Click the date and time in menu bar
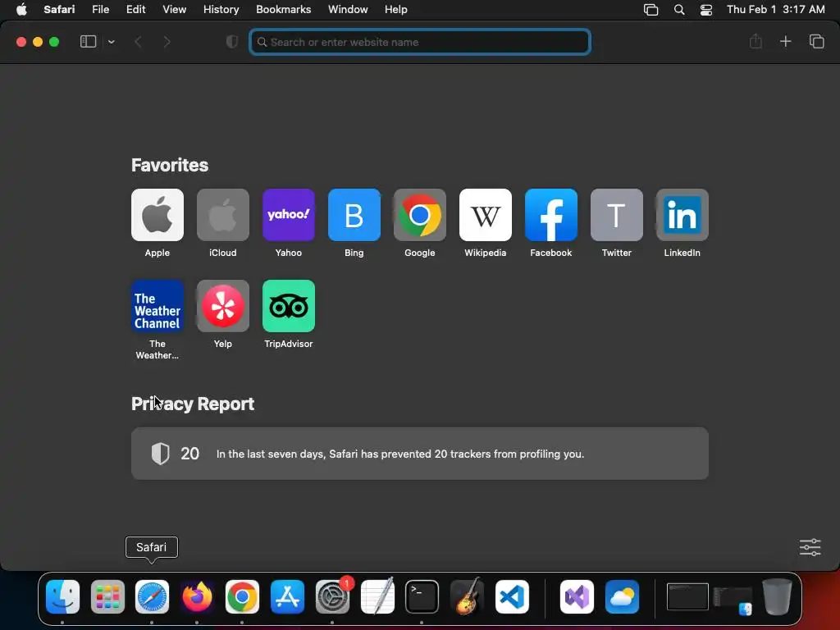This screenshot has height=630, width=840. click(776, 10)
